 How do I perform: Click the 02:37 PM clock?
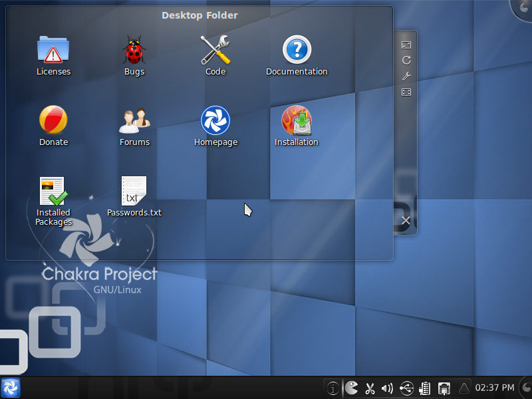pos(495,388)
